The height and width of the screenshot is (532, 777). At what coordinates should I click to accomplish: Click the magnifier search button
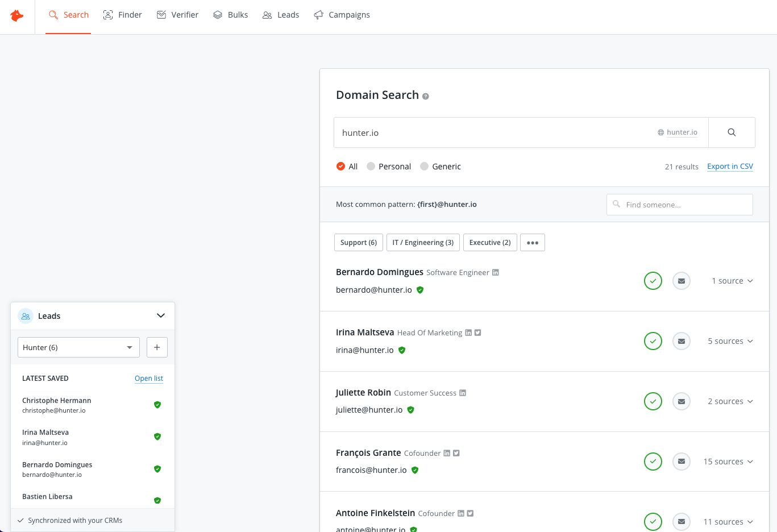732,132
